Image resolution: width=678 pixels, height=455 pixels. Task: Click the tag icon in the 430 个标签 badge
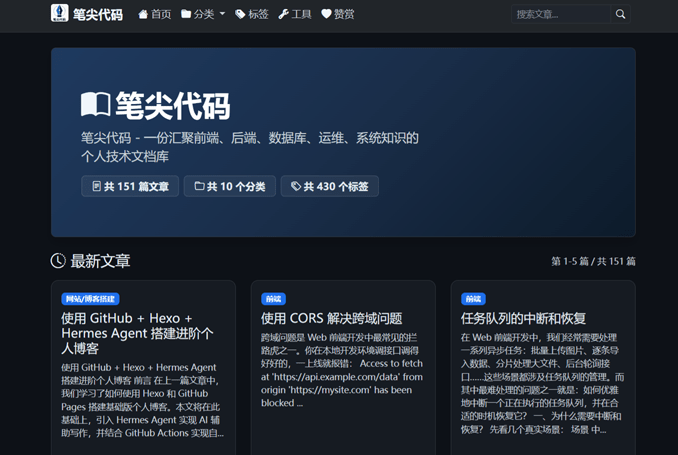click(x=296, y=186)
